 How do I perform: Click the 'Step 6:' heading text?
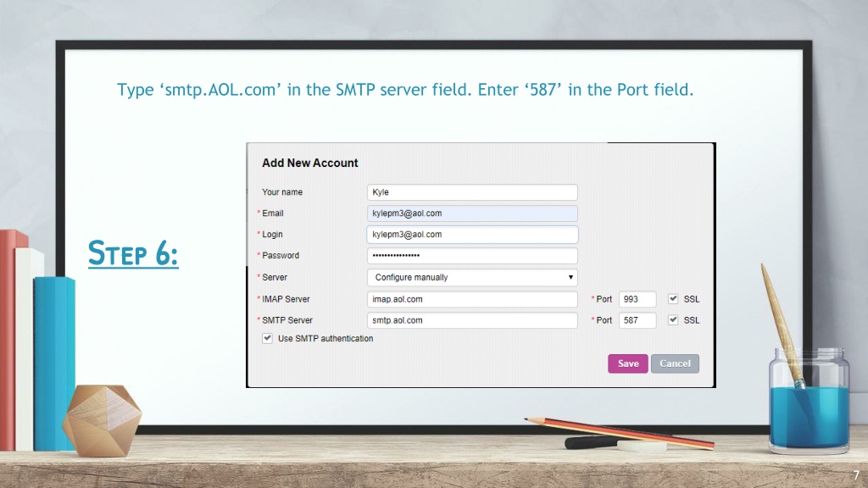tap(133, 253)
